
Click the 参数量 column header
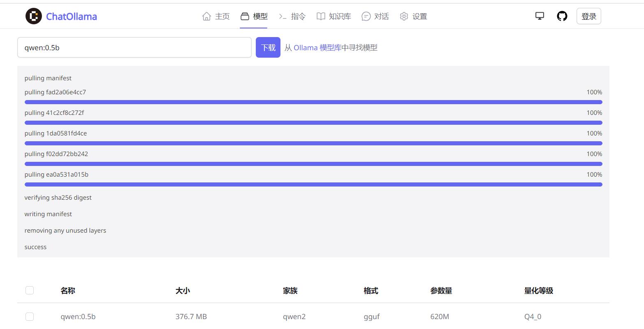point(441,291)
